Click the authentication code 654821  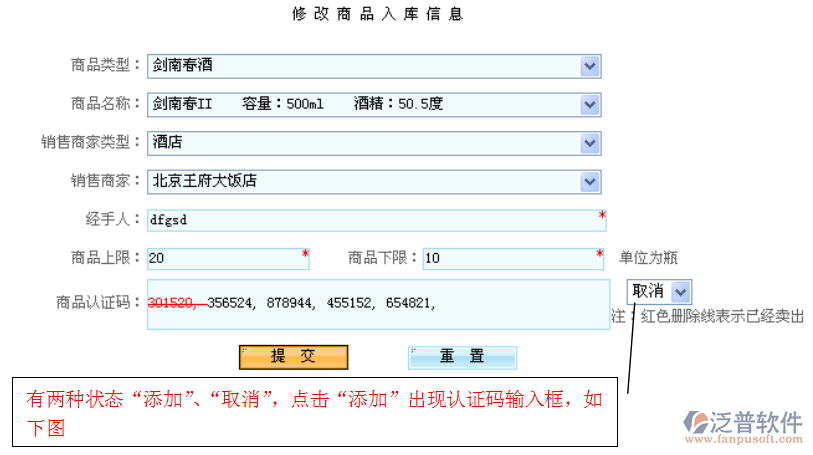(x=408, y=303)
